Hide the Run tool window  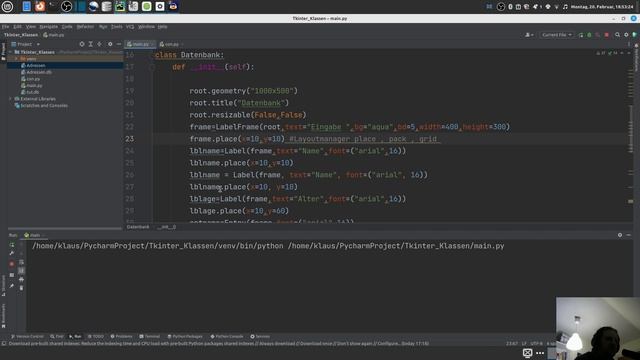coord(629,235)
